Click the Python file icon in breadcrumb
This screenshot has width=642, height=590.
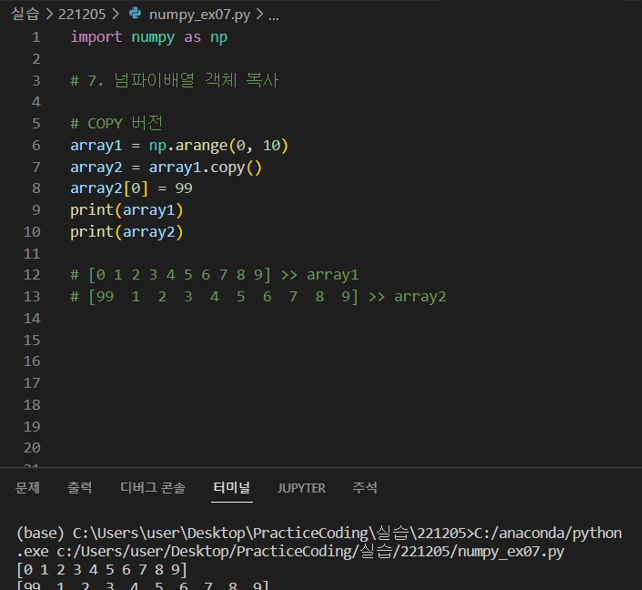(135, 14)
